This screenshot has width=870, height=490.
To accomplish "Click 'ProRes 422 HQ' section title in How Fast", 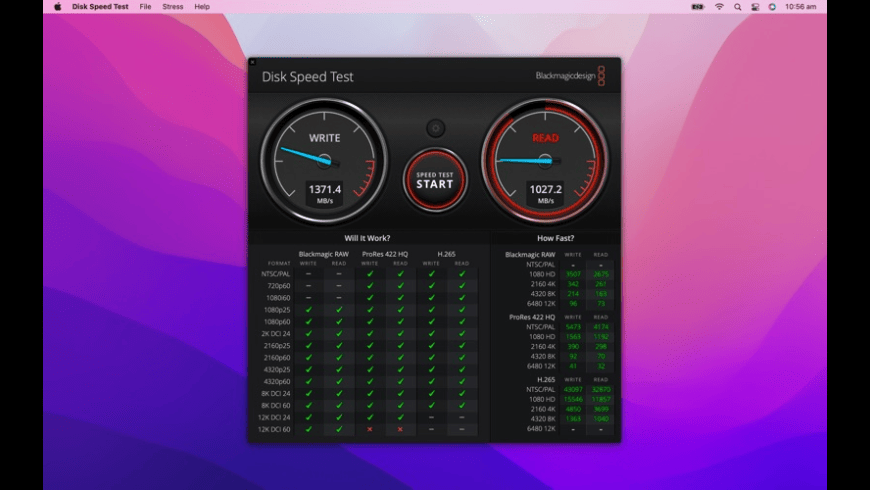I will point(532,317).
